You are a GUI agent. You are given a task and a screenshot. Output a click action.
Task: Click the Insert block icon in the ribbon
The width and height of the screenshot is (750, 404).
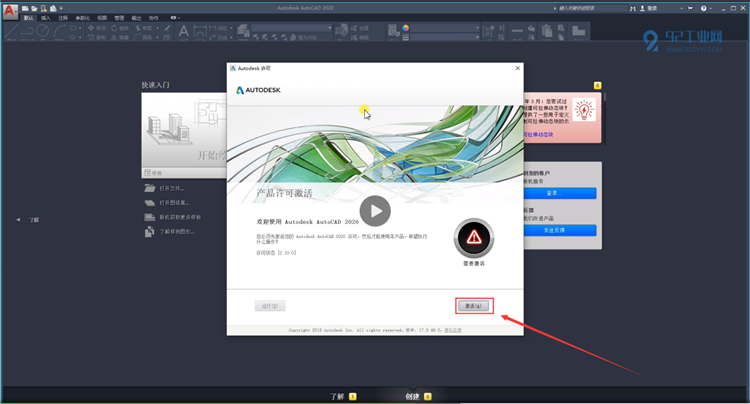[341, 31]
